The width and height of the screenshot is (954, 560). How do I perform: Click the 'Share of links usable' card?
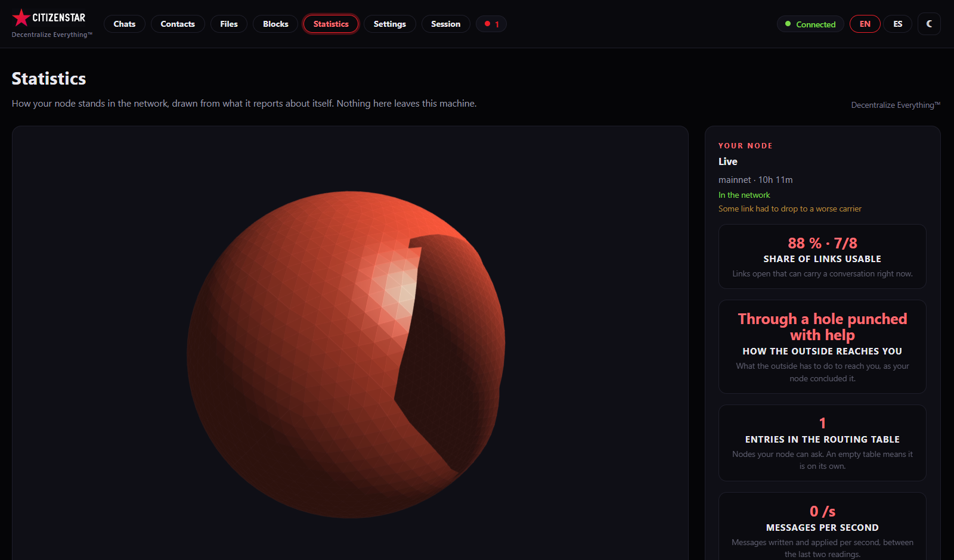pos(822,257)
